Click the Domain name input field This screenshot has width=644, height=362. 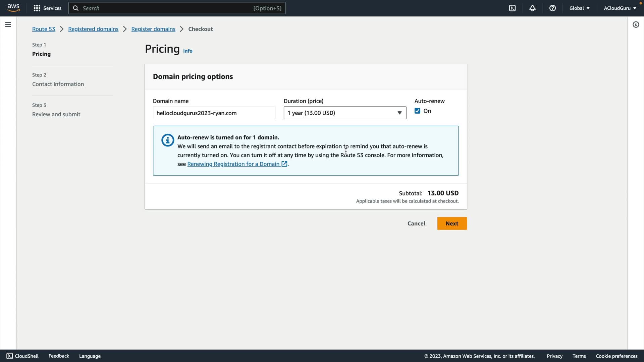click(x=214, y=113)
